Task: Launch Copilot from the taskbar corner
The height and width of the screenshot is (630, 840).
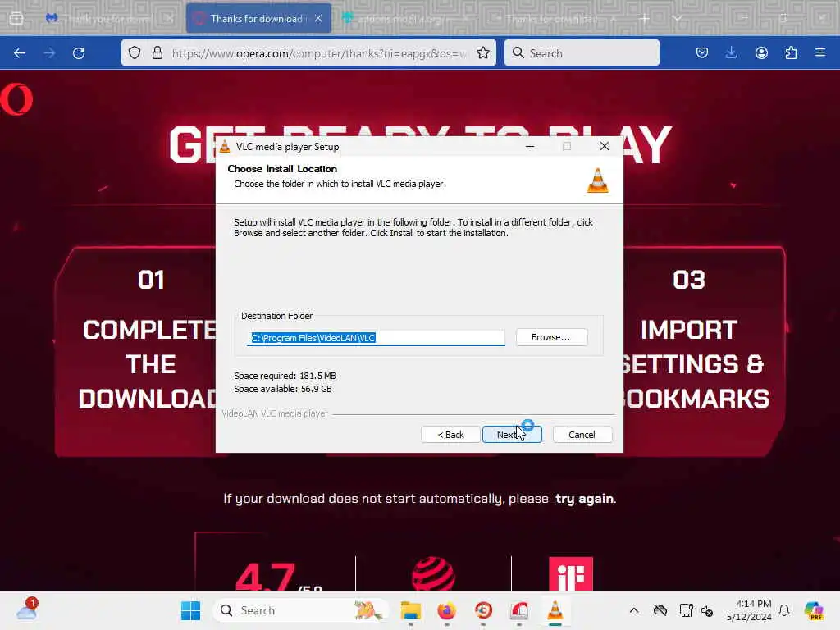Action: (813, 610)
